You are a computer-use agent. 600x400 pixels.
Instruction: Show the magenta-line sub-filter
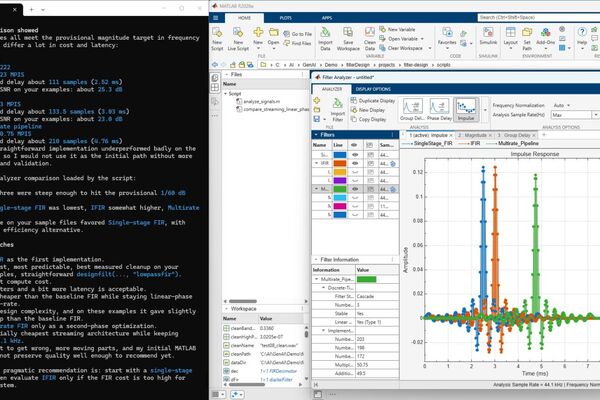(355, 206)
